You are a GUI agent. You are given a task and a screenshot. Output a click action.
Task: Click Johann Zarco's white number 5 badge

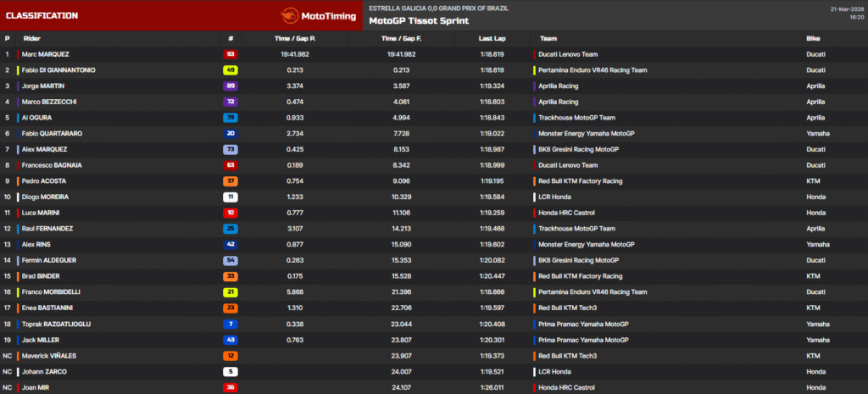[231, 372]
